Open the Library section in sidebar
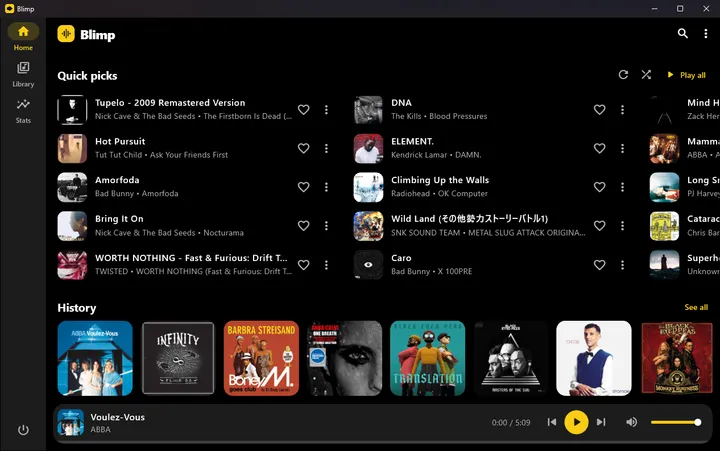 coord(23,74)
